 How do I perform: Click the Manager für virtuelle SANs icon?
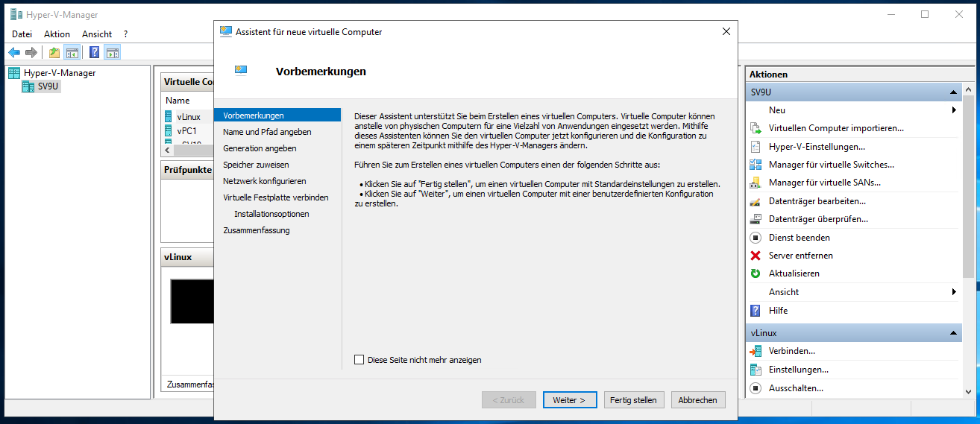pos(756,183)
